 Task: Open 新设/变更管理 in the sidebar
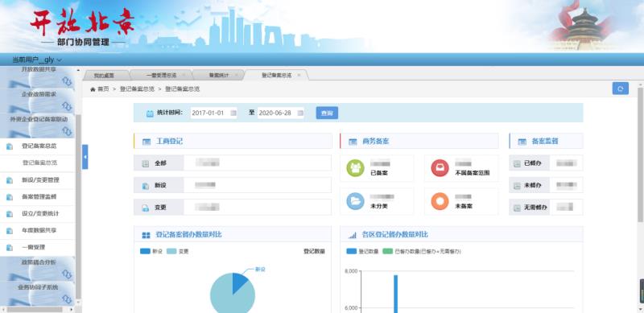click(x=38, y=180)
